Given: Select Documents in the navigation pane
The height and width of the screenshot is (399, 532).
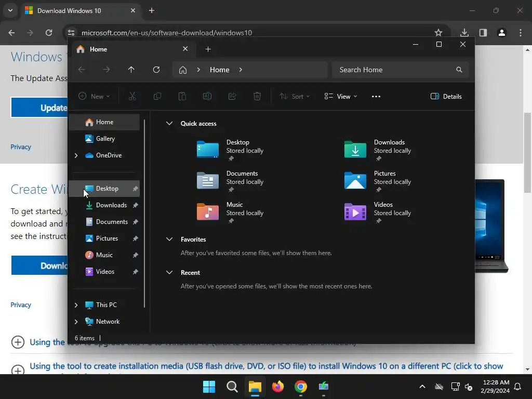Looking at the screenshot, I should pyautogui.click(x=104, y=221).
